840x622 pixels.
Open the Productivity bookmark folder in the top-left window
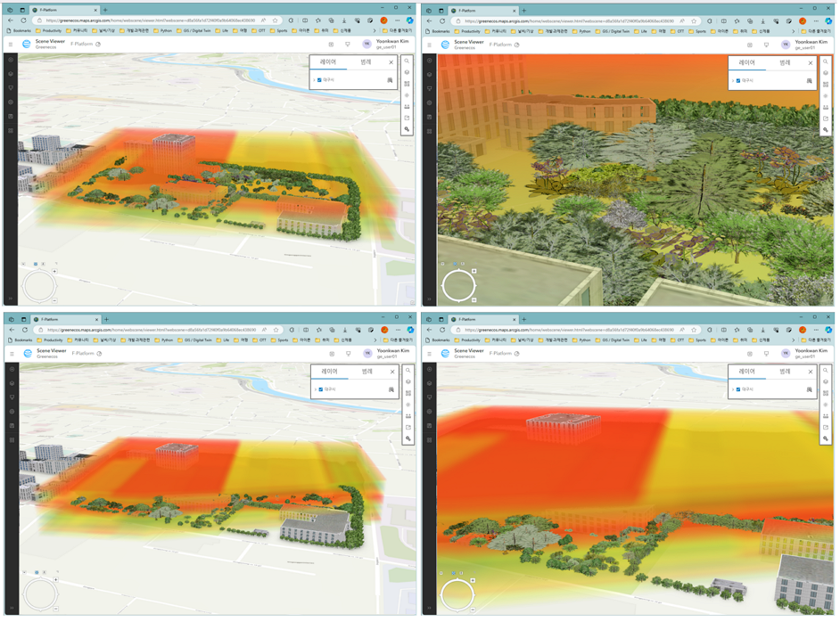point(49,30)
